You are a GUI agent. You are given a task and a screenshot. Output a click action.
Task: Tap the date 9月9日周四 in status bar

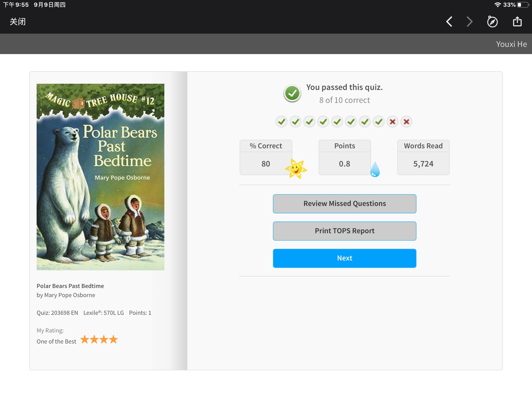click(x=50, y=5)
